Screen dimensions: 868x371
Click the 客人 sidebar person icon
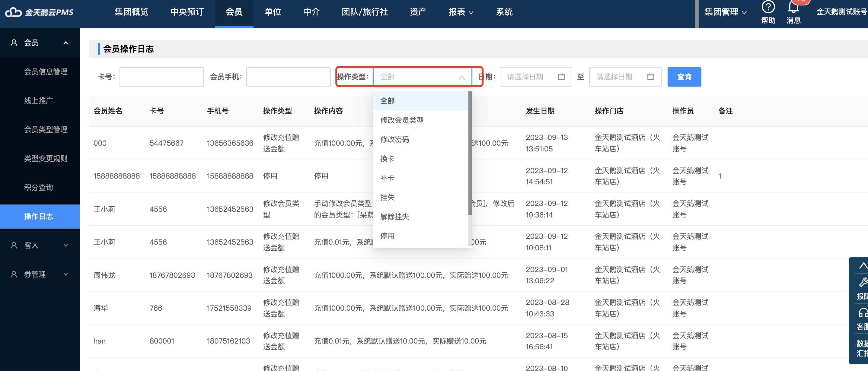(14, 246)
